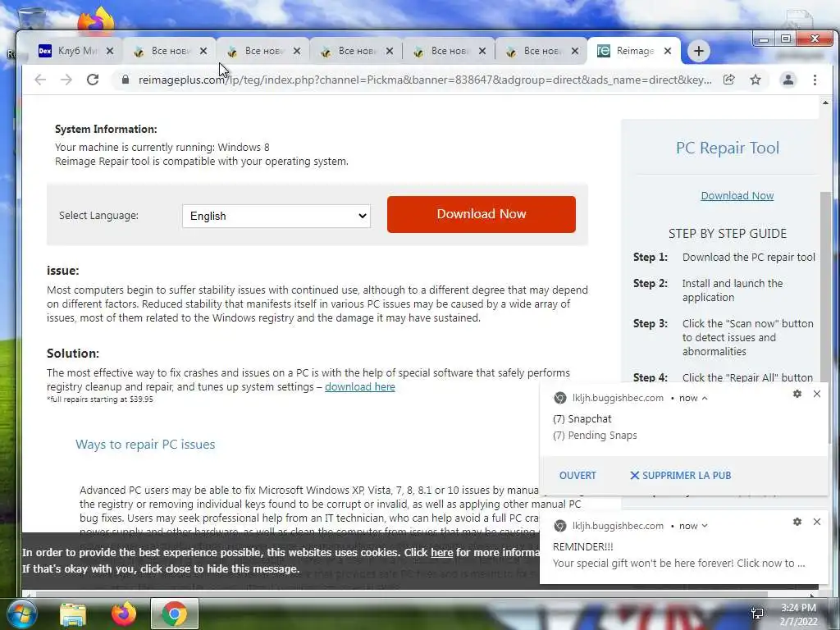This screenshot has width=840, height=630.
Task: Open the Windows Start button
Action: (21, 614)
